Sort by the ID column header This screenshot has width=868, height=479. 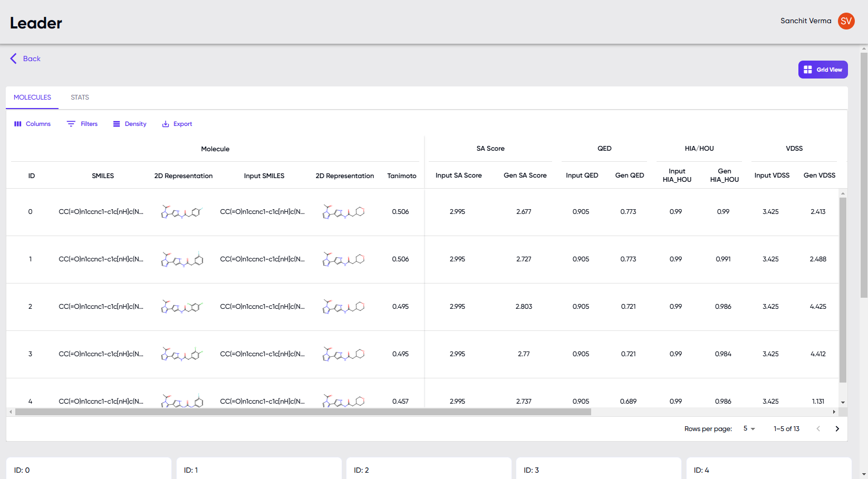click(32, 175)
